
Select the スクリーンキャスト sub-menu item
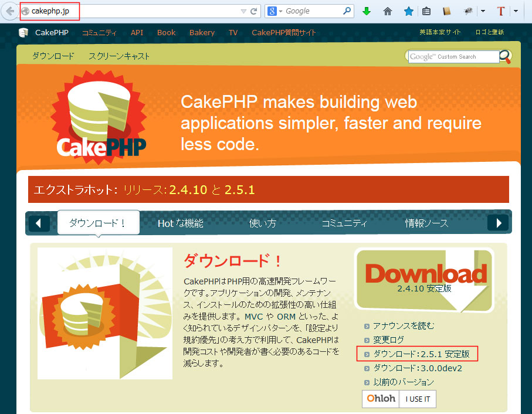coord(119,56)
